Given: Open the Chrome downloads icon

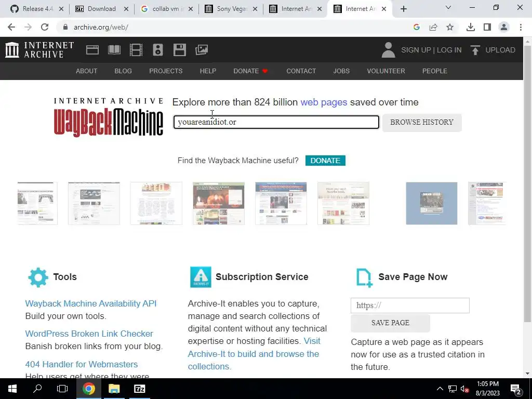Looking at the screenshot, I should coord(471,27).
